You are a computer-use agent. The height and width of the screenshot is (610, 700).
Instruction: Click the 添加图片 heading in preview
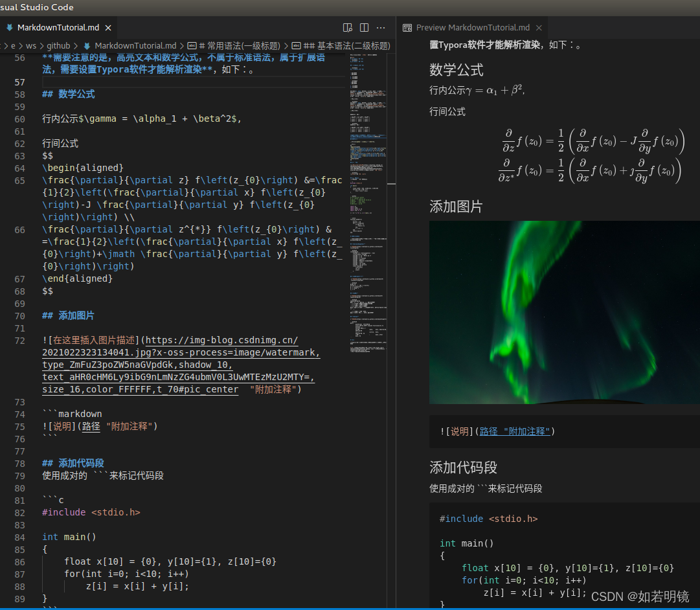click(x=457, y=207)
